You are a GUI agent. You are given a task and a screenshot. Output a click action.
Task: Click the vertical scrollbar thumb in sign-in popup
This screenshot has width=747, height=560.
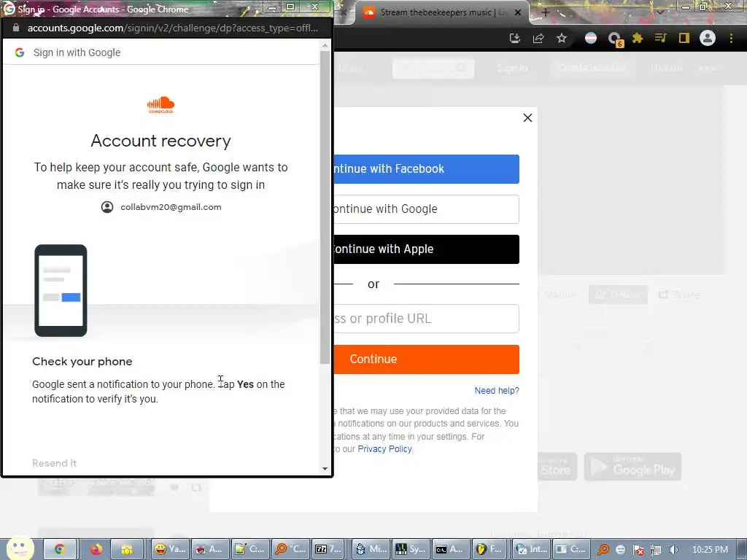pos(325,208)
